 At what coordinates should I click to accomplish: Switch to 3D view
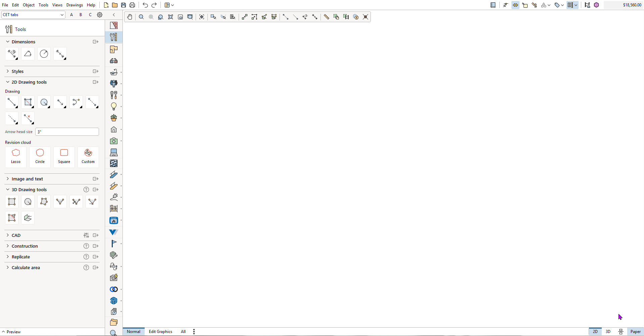tap(608, 332)
